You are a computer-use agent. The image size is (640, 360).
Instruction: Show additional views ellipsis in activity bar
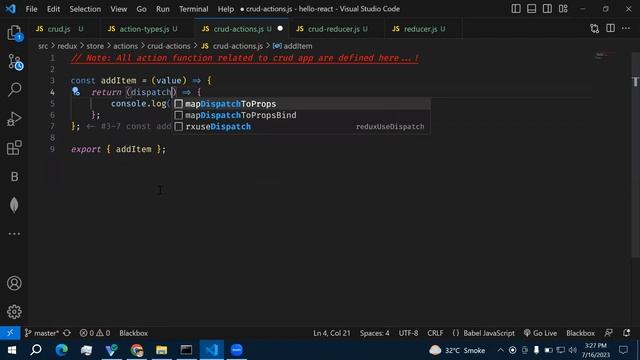pos(14,234)
